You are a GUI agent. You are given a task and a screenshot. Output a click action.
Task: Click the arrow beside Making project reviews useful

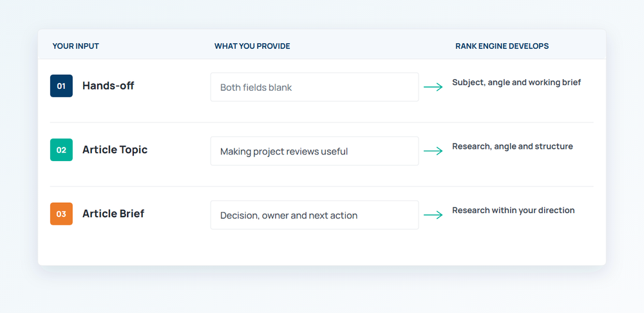click(433, 151)
